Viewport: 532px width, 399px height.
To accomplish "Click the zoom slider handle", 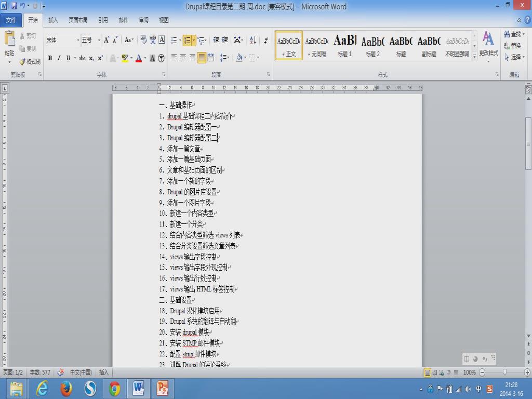I will pyautogui.click(x=505, y=372).
